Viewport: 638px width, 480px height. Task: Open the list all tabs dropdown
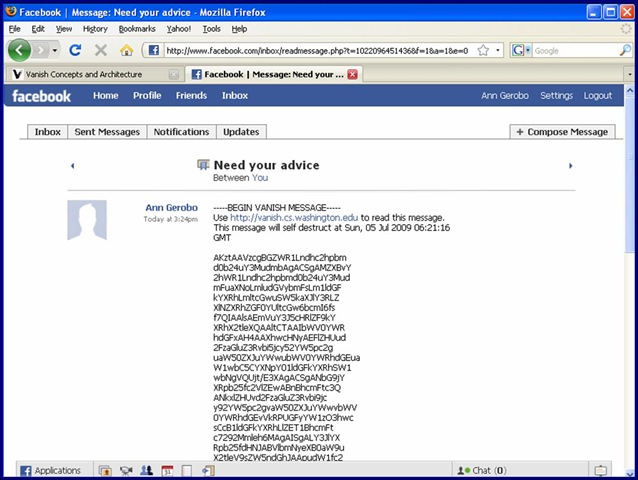(629, 74)
